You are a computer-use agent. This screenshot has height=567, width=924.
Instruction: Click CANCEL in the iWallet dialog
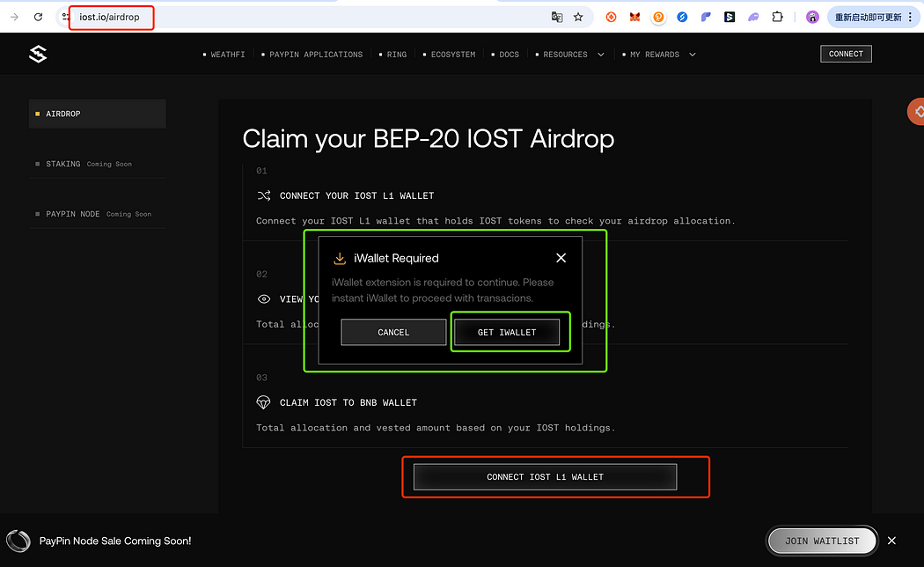pyautogui.click(x=393, y=333)
